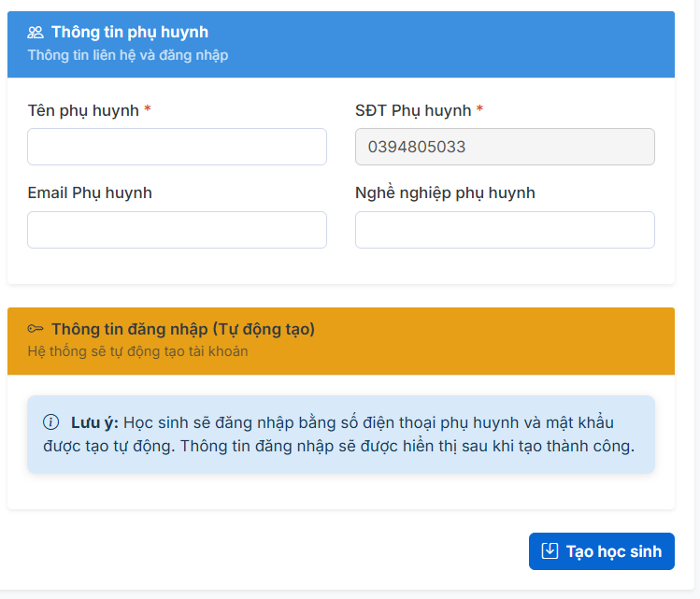Click into the Nghề nghiệp phụ huynh field
The height and width of the screenshot is (599, 700).
pos(505,230)
